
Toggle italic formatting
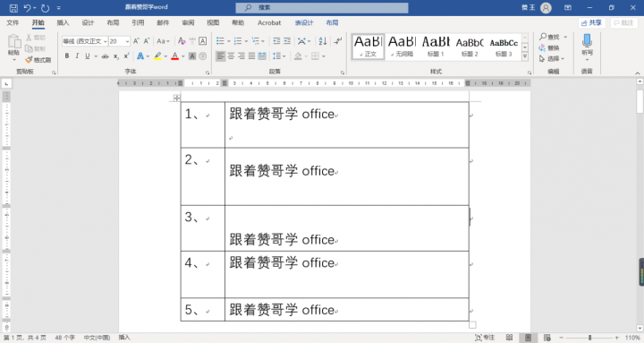(77, 56)
